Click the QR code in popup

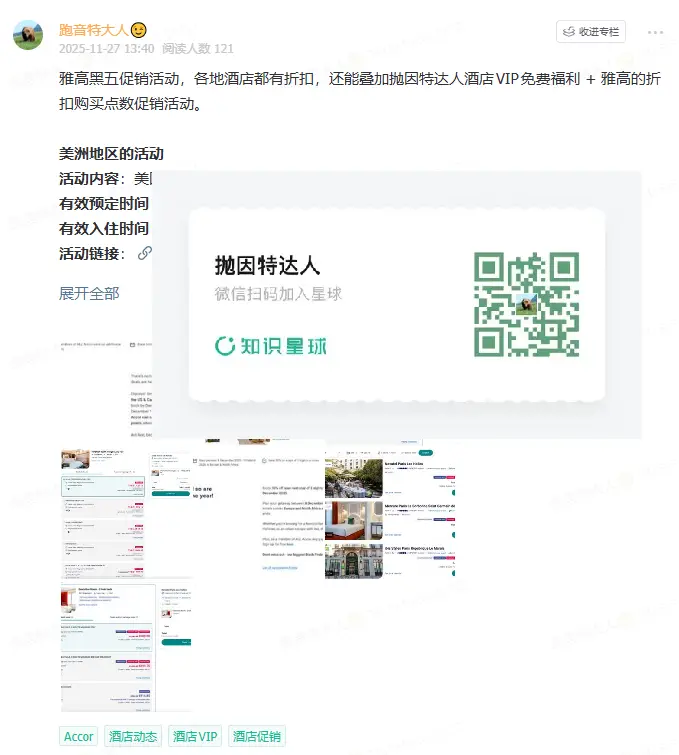coord(526,304)
